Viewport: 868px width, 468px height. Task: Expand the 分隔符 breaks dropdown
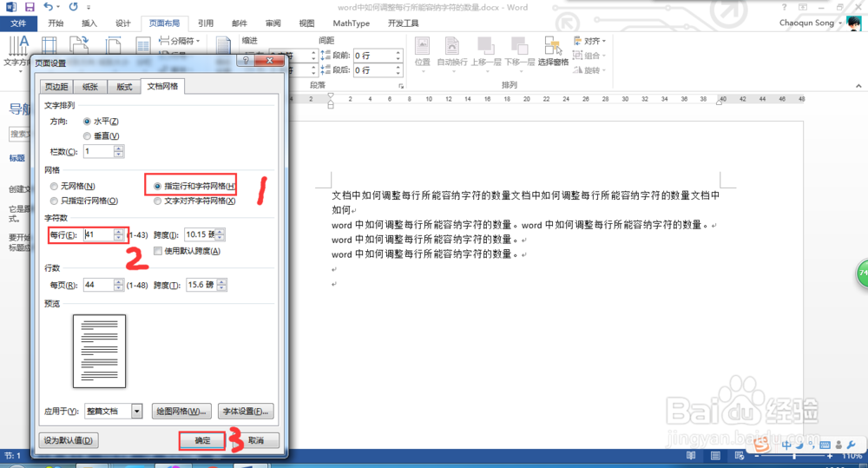pyautogui.click(x=198, y=41)
